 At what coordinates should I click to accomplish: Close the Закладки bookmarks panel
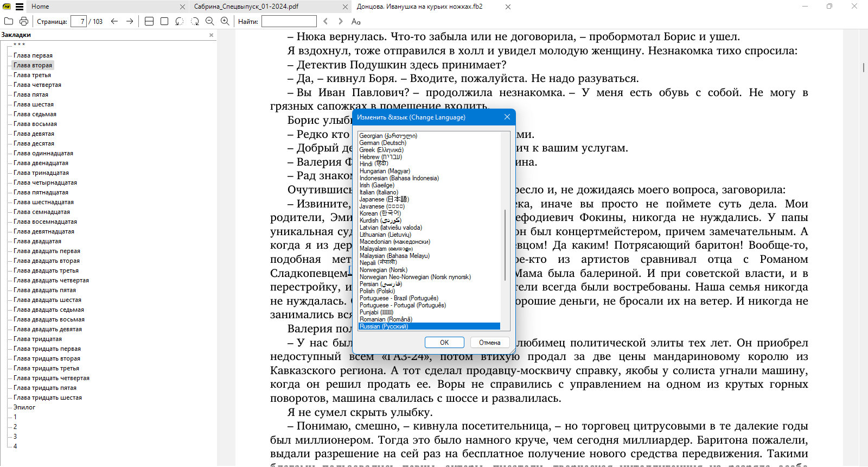(x=212, y=35)
